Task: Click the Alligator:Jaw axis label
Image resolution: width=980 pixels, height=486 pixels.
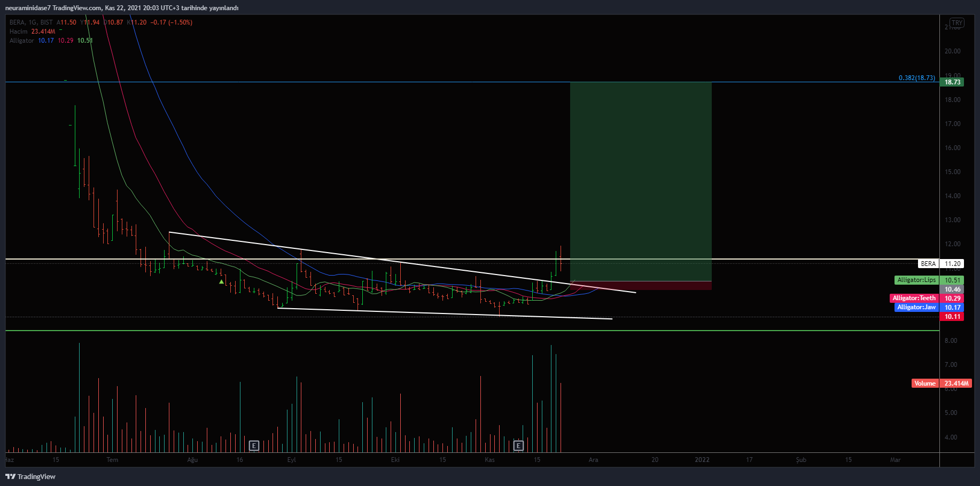Action: tap(916, 307)
